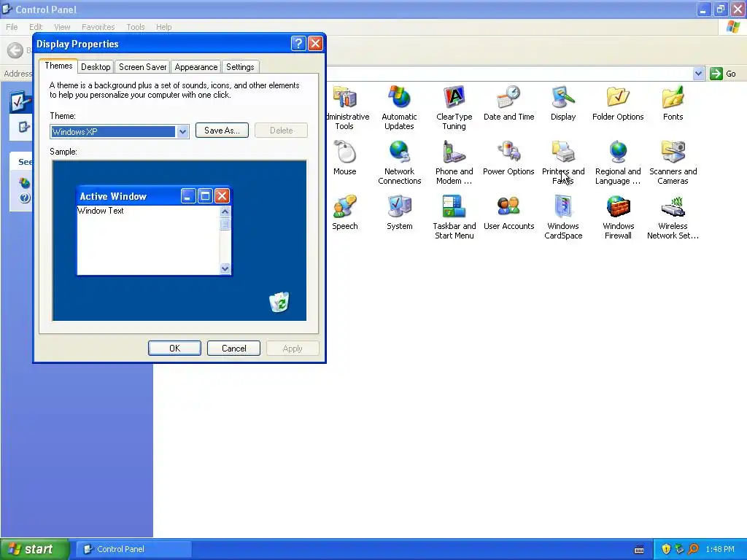Click the clock showing 1:48 PM
Image resolution: width=747 pixels, height=560 pixels.
[720, 549]
